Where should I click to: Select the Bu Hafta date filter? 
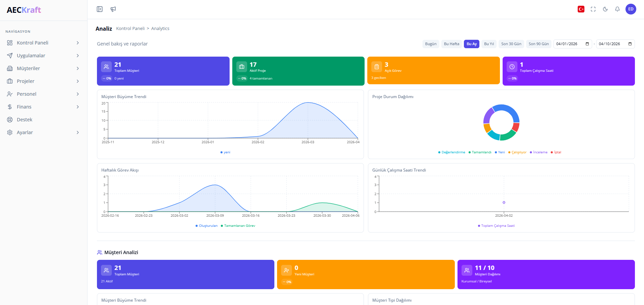click(x=451, y=44)
